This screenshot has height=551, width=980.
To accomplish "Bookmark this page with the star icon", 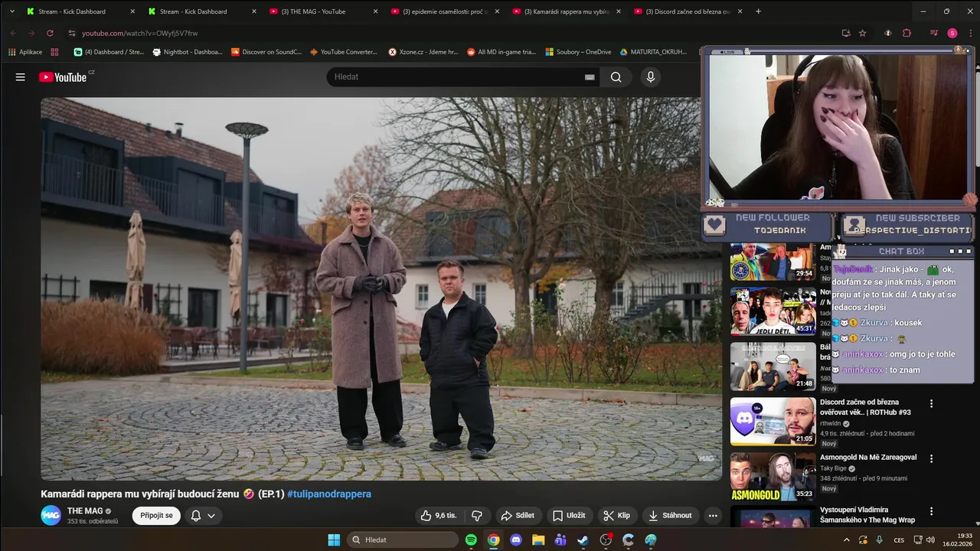I will (863, 33).
